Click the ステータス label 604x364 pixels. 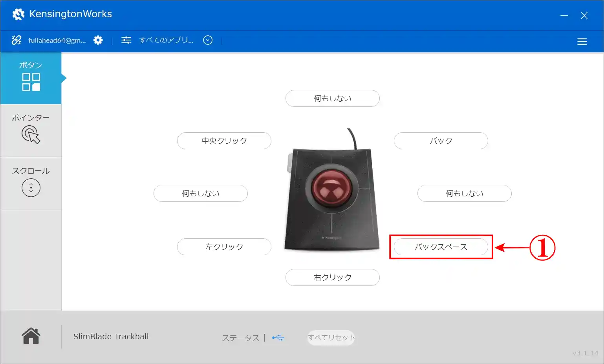point(241,338)
